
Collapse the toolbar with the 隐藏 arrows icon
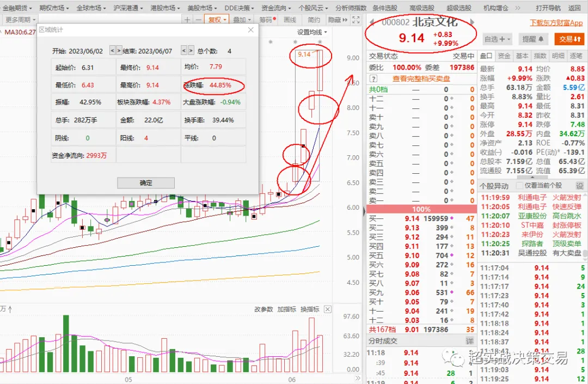click(x=338, y=20)
